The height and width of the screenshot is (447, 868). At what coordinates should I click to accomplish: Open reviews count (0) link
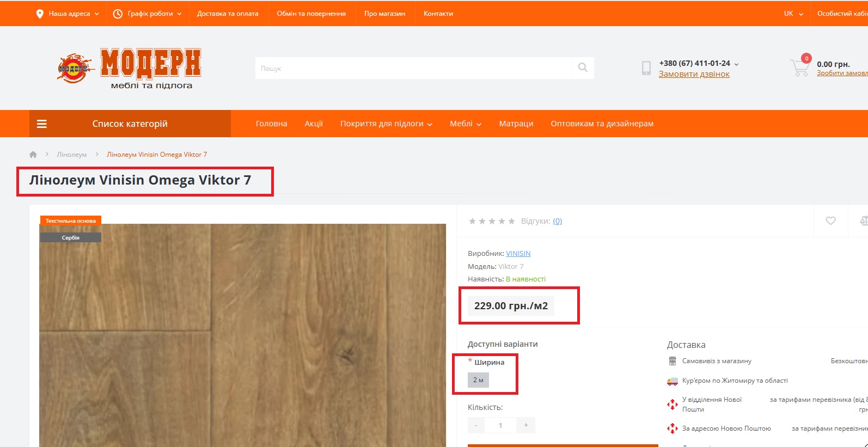[x=558, y=221]
